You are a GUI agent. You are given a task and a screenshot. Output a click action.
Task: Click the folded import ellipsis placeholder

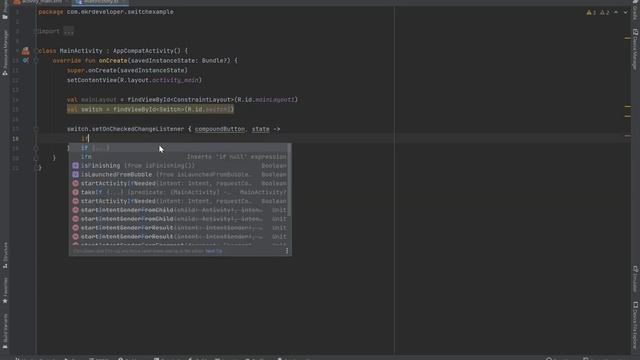pos(69,31)
